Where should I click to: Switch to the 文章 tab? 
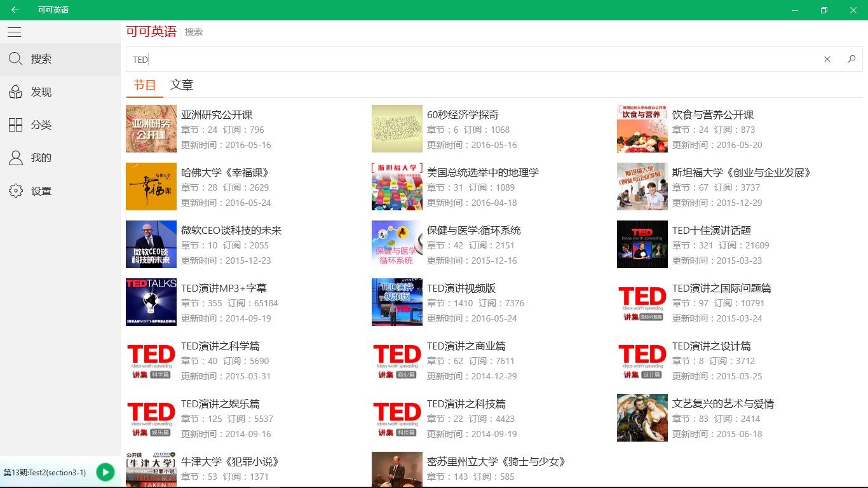182,85
